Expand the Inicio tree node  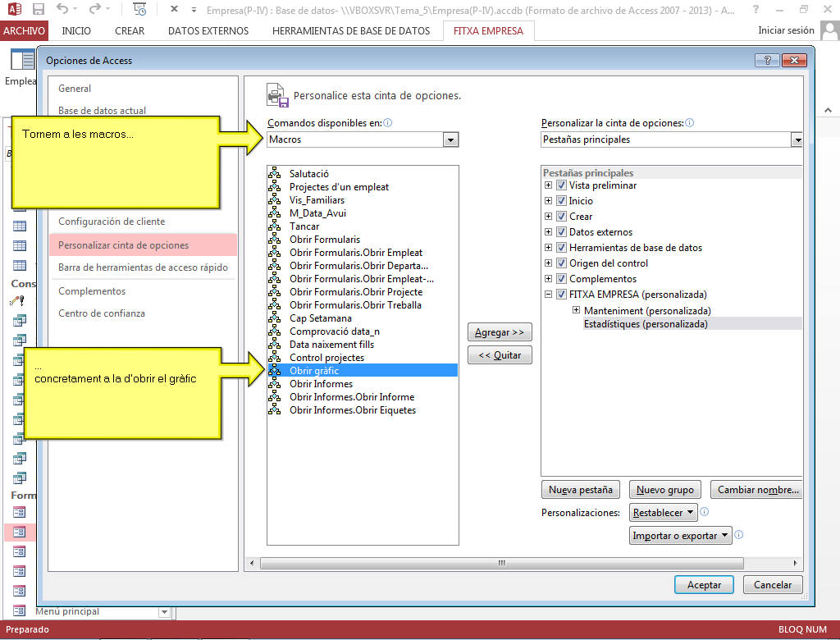point(548,201)
